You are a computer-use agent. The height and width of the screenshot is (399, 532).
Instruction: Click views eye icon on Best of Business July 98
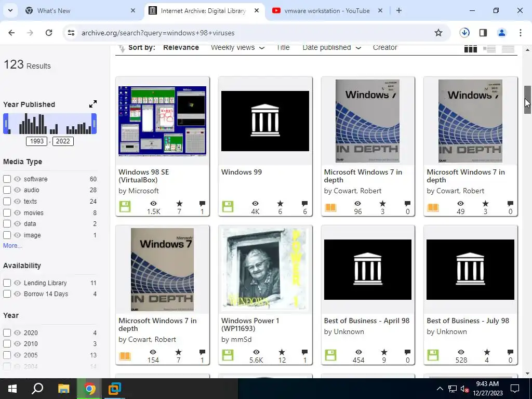(x=461, y=352)
